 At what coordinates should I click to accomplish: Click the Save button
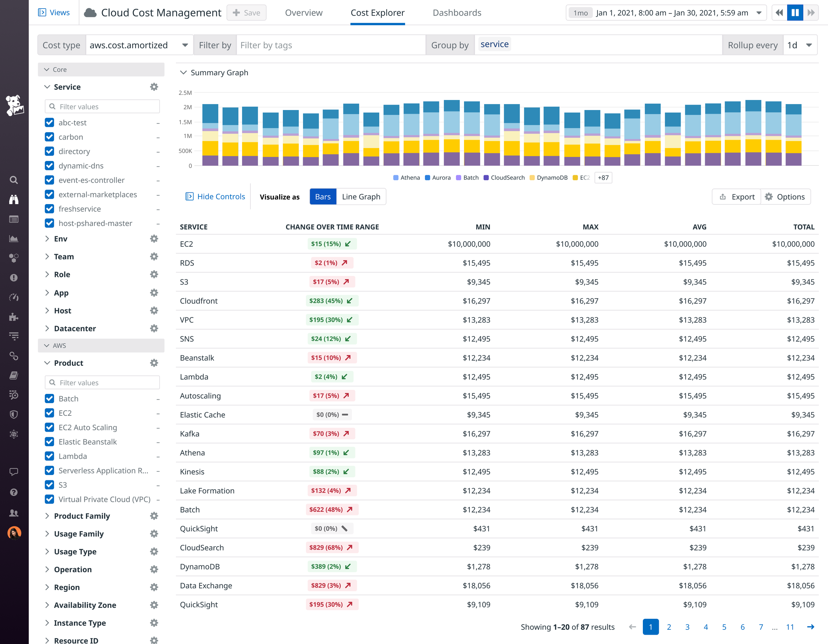[246, 13]
